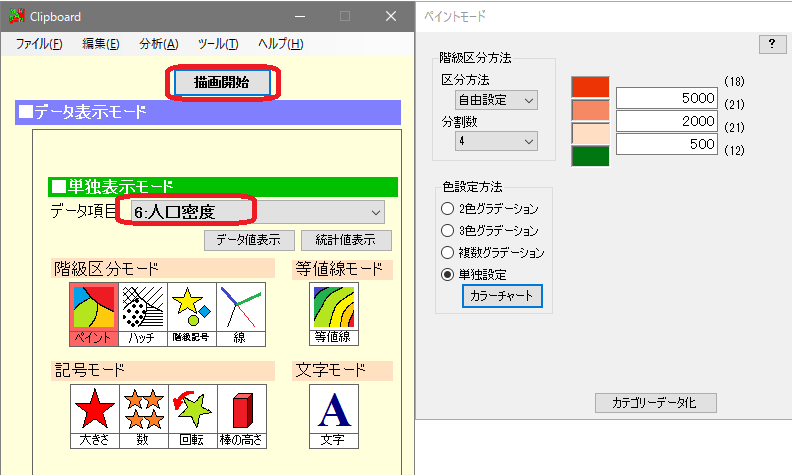Select the 回転 rotation symbol icon
Image resolution: width=792 pixels, height=475 pixels.
[193, 416]
